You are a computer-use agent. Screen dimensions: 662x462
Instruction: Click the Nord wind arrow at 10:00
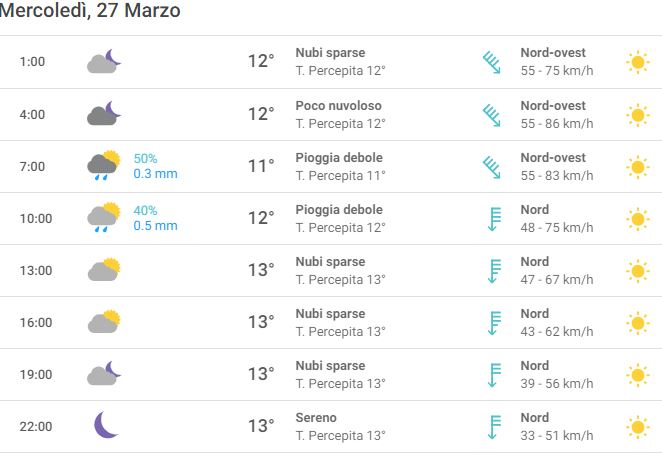[x=494, y=219]
